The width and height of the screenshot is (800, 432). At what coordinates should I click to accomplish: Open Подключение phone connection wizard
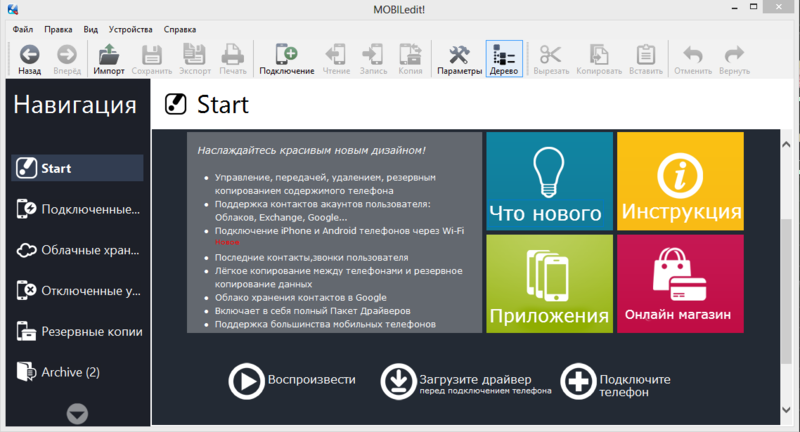tap(287, 59)
